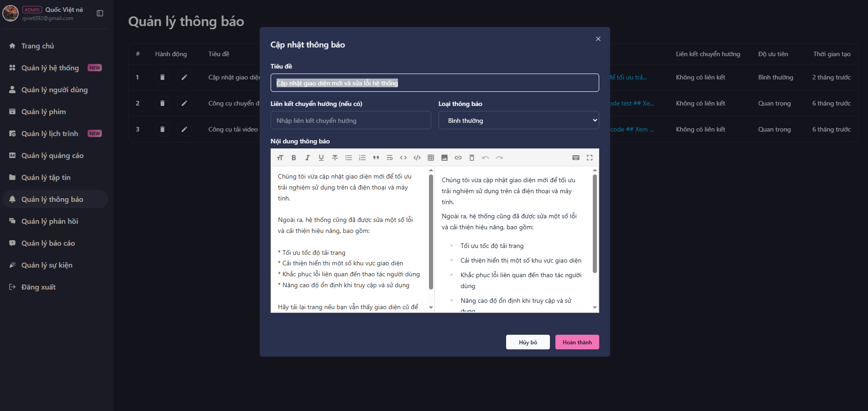Open Quản lý phản hồi menu
This screenshot has width=868, height=411.
coord(55,221)
